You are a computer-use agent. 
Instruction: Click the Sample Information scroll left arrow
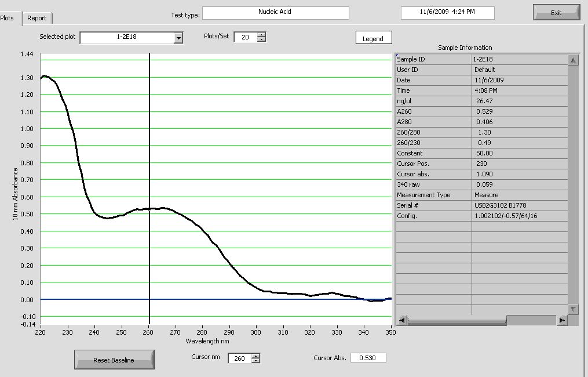(402, 320)
